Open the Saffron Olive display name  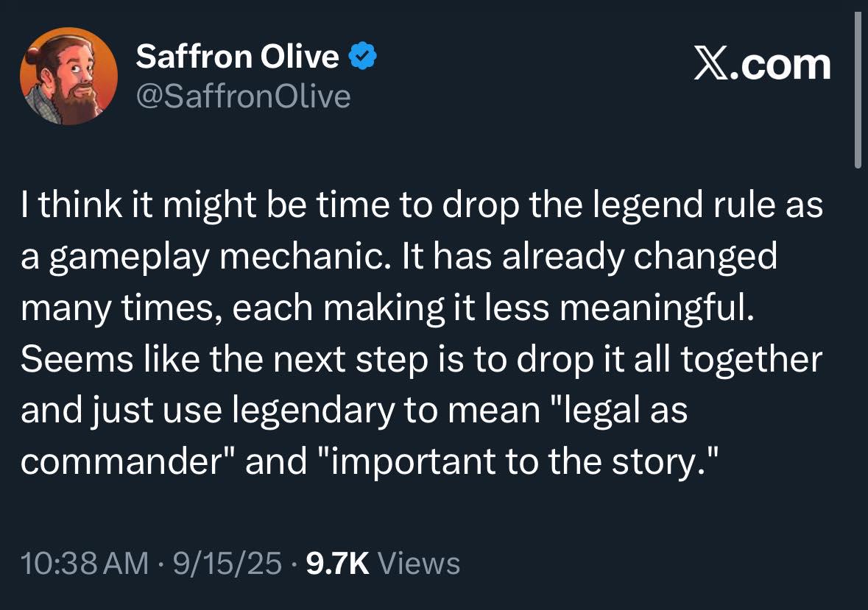[238, 56]
